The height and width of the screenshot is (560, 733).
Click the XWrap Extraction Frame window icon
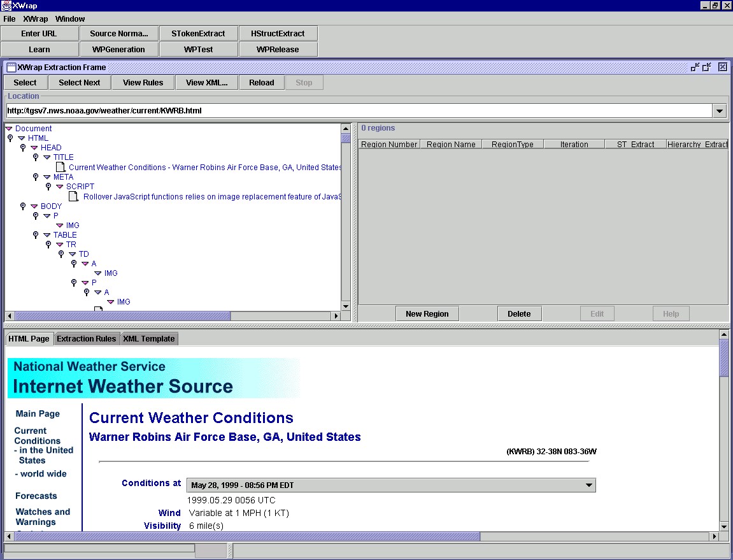11,67
